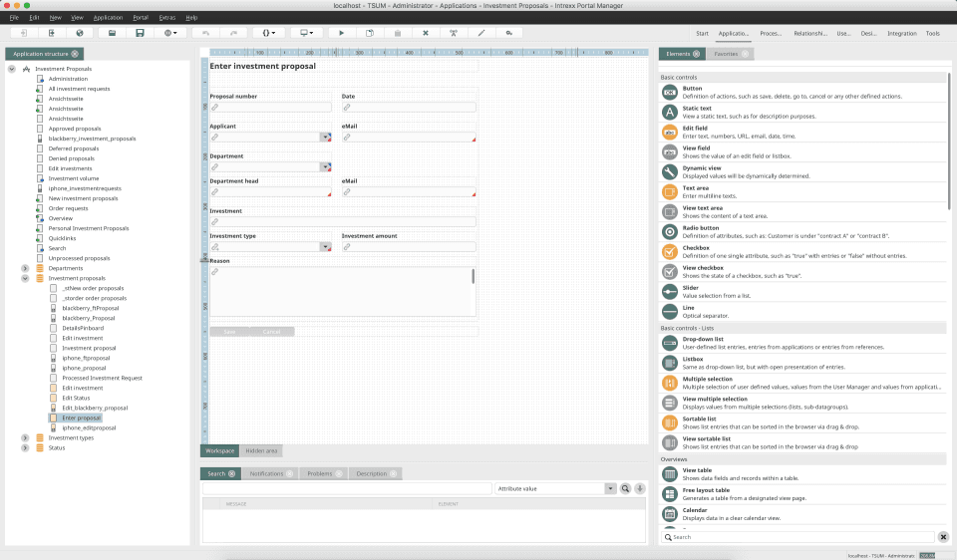Open the File menu
This screenshot has width=957, height=560.
point(14,18)
